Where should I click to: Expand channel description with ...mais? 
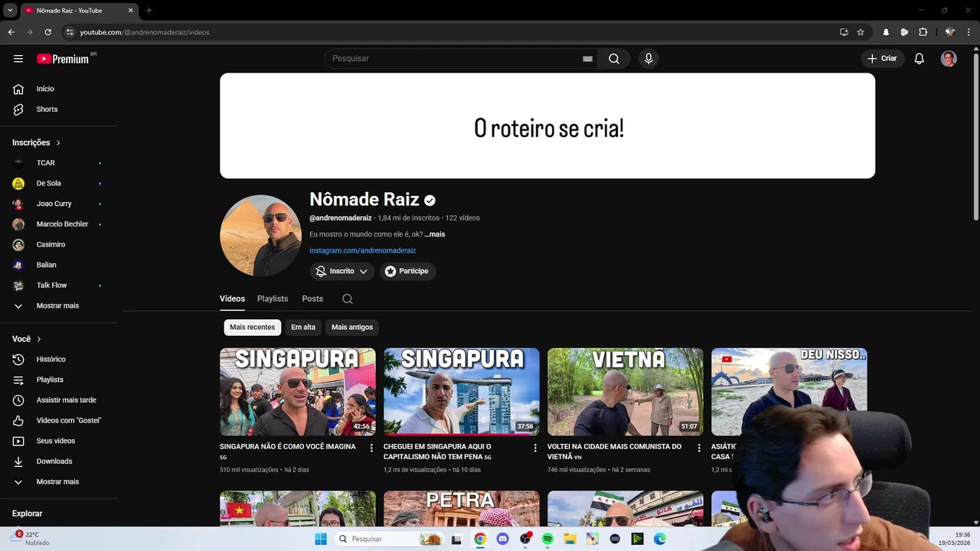[435, 234]
